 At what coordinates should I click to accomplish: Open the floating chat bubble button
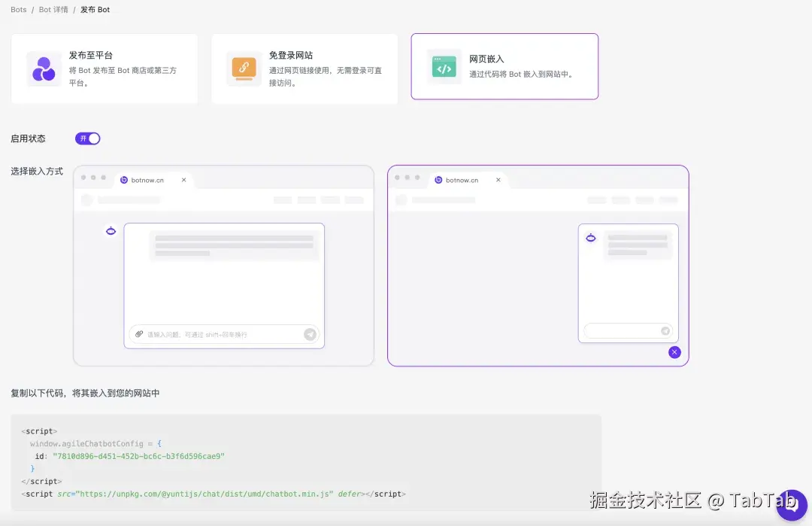[x=792, y=505]
